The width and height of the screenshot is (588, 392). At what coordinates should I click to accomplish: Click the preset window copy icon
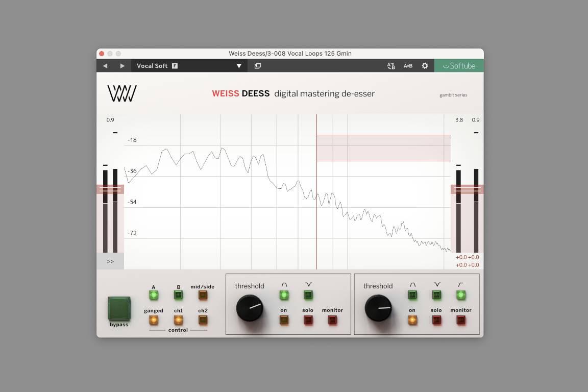point(258,66)
